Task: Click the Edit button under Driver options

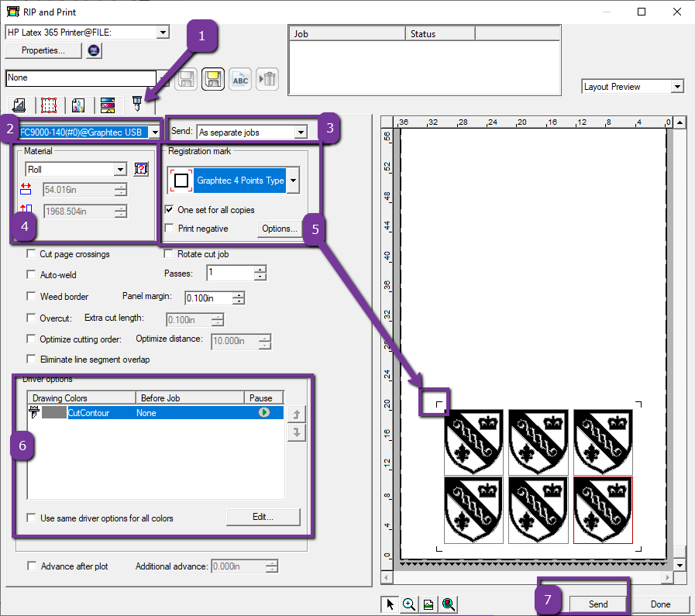Action: [x=263, y=517]
